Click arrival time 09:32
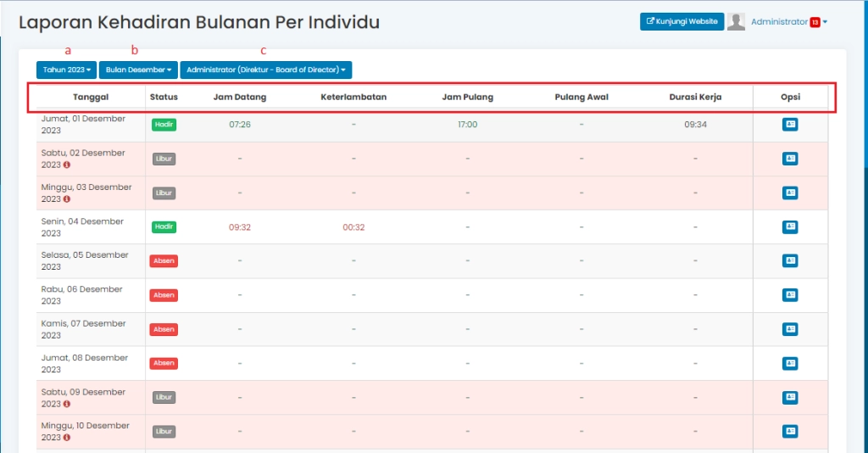Screen dimensions: 868x453 point(240,227)
